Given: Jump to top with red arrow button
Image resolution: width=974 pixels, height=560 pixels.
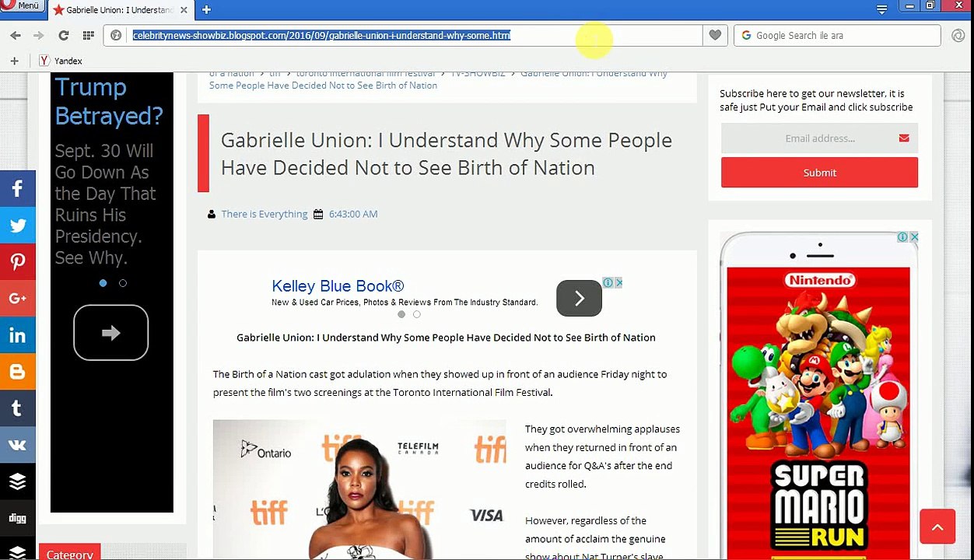Looking at the screenshot, I should coord(937,527).
